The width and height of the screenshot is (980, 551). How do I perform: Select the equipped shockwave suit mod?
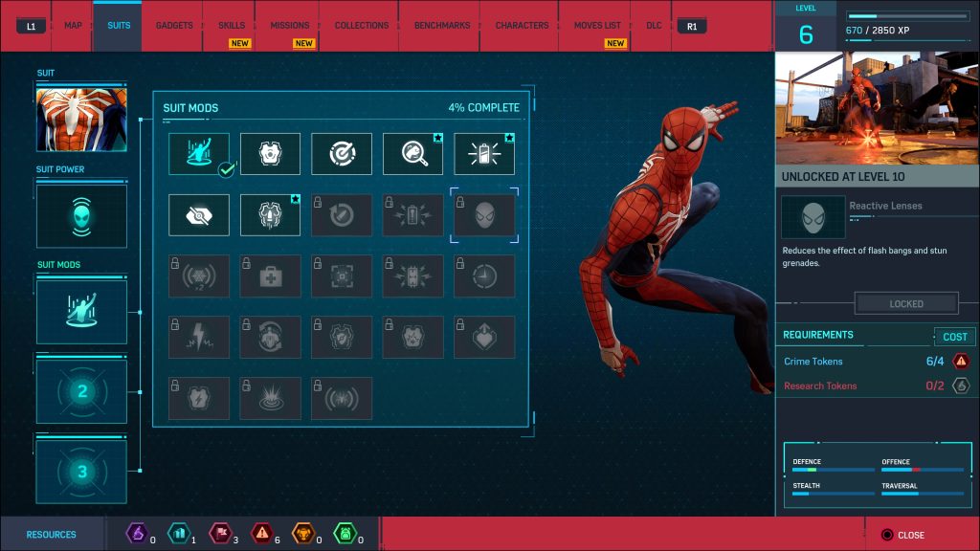click(198, 153)
